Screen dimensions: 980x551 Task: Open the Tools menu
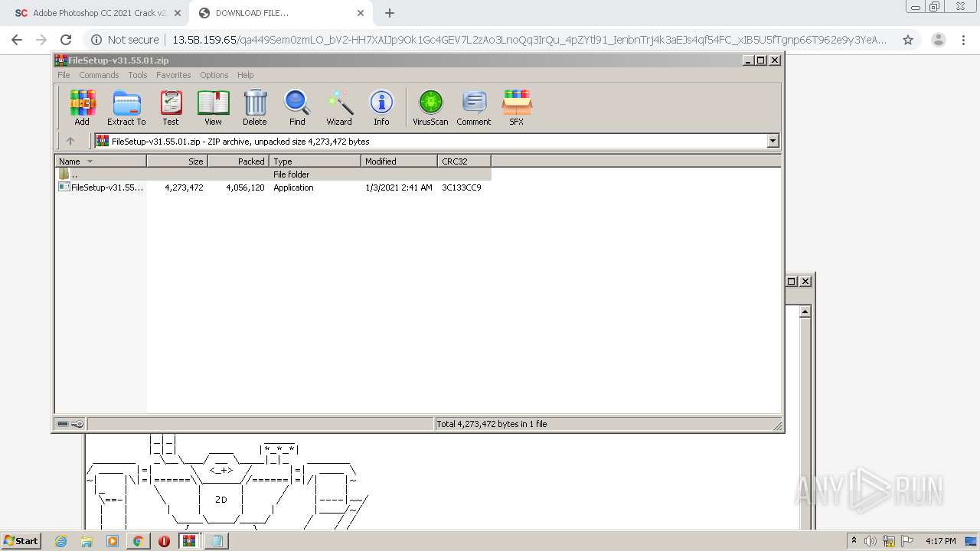coord(138,75)
